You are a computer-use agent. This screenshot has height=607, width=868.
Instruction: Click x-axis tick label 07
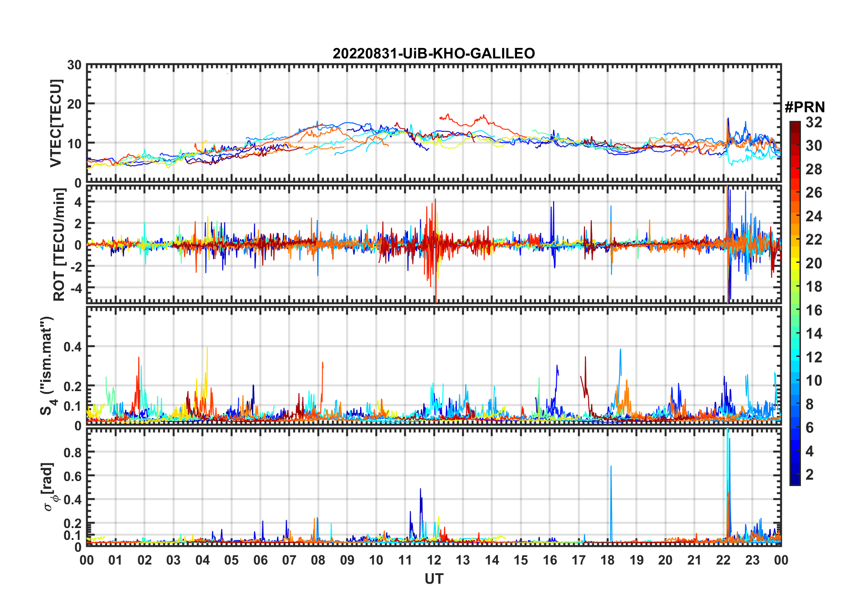289,560
